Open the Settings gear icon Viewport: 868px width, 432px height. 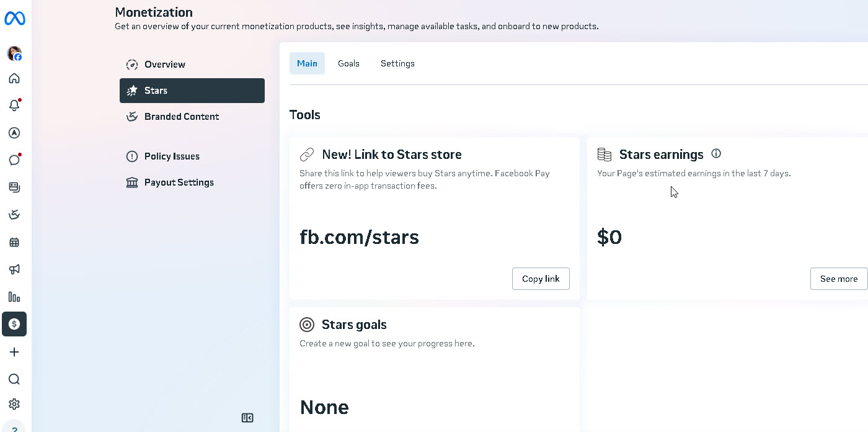pyautogui.click(x=14, y=404)
